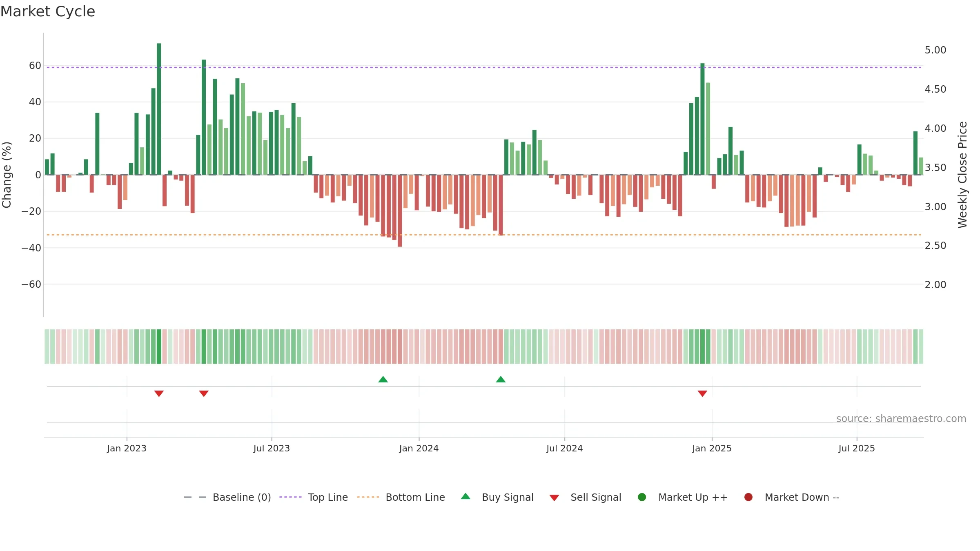
Task: Click the green Market Up circle in legend
Action: click(x=642, y=497)
